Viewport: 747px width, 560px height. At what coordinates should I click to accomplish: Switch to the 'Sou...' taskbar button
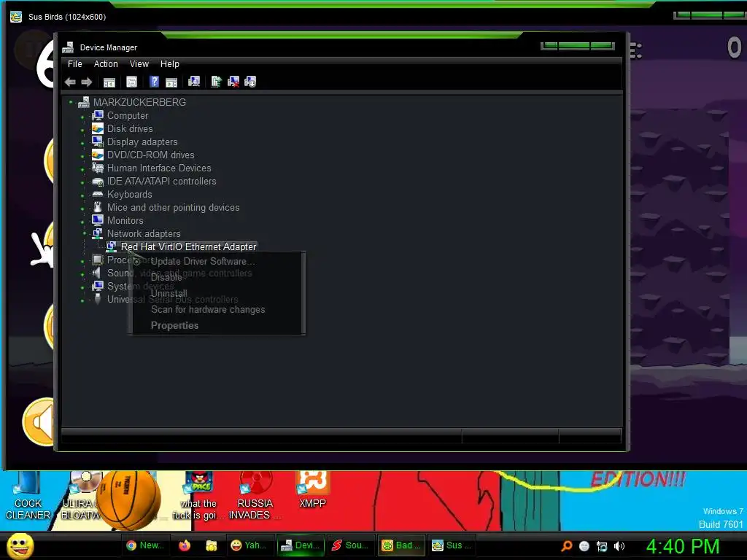pyautogui.click(x=350, y=545)
